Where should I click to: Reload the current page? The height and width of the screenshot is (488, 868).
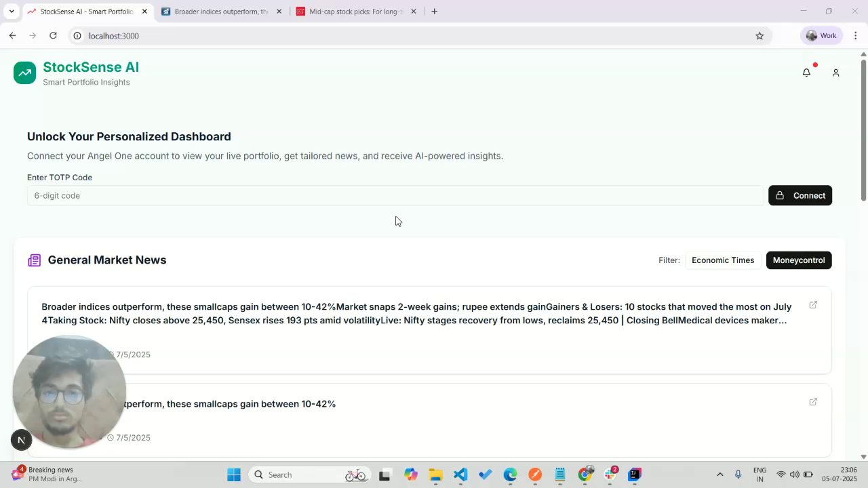pos(53,35)
